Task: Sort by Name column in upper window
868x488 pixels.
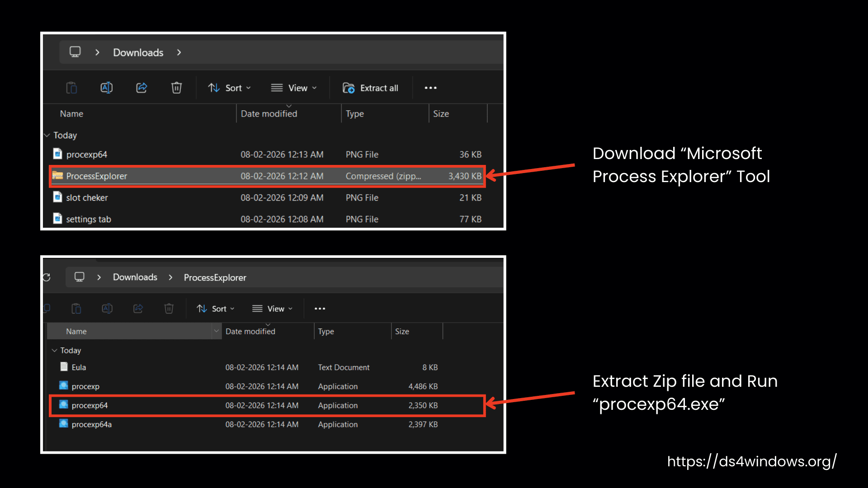Action: 71,114
